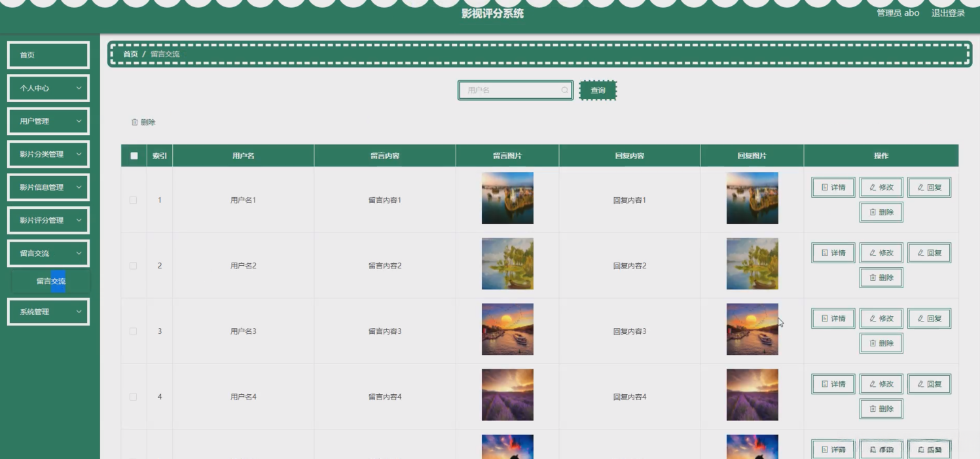Click 管理员 abo in the top bar
Screen dimensions: 980x459
(x=898, y=13)
